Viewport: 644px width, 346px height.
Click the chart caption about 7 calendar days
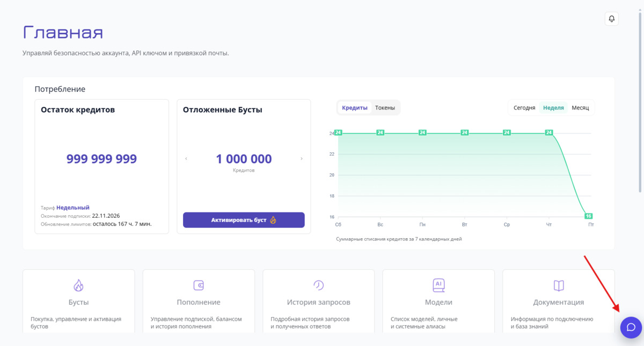[x=399, y=239]
